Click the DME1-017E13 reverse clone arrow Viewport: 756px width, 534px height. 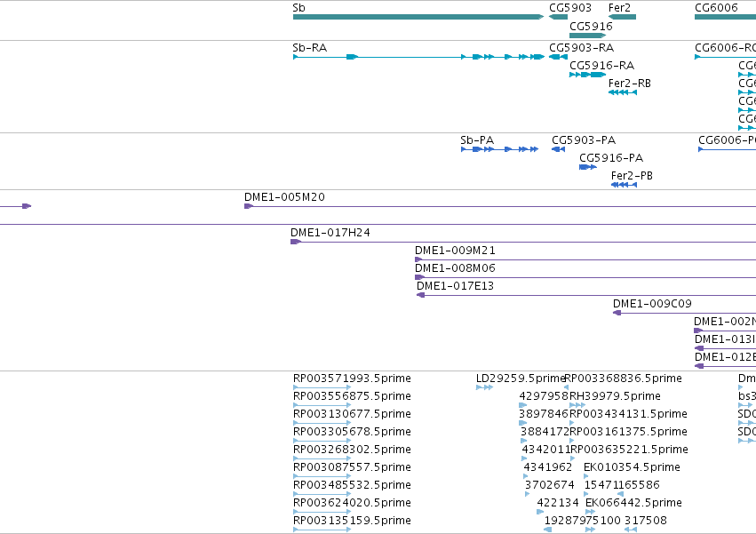pos(420,295)
